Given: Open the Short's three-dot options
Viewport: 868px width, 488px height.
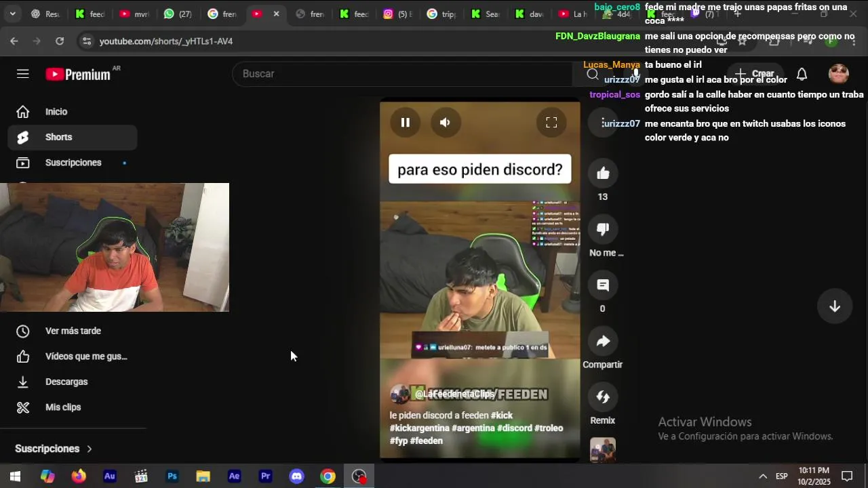Looking at the screenshot, I should 603,123.
